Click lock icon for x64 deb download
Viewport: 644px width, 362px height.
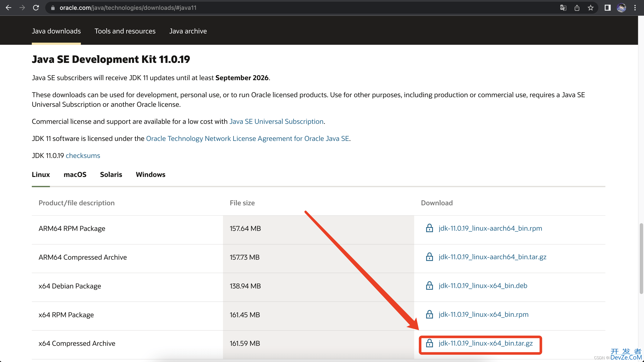coord(429,285)
